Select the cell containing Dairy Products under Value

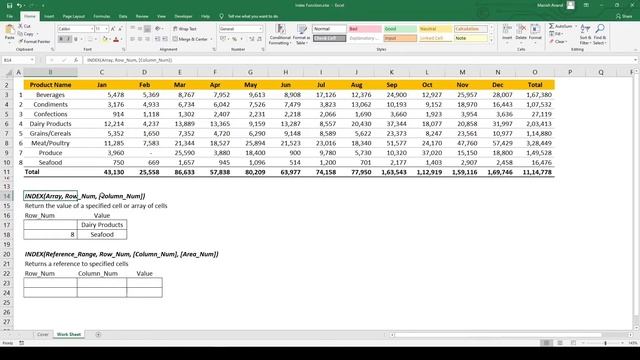(102, 225)
